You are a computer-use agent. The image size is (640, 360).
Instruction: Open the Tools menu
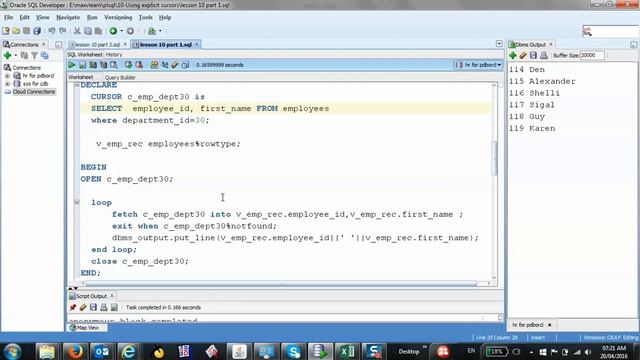[x=145, y=18]
